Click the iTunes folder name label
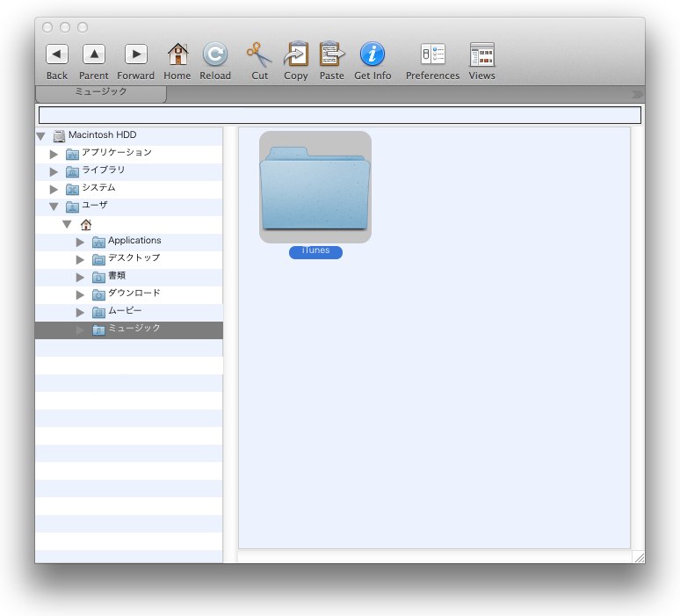The height and width of the screenshot is (616, 680). 315,251
